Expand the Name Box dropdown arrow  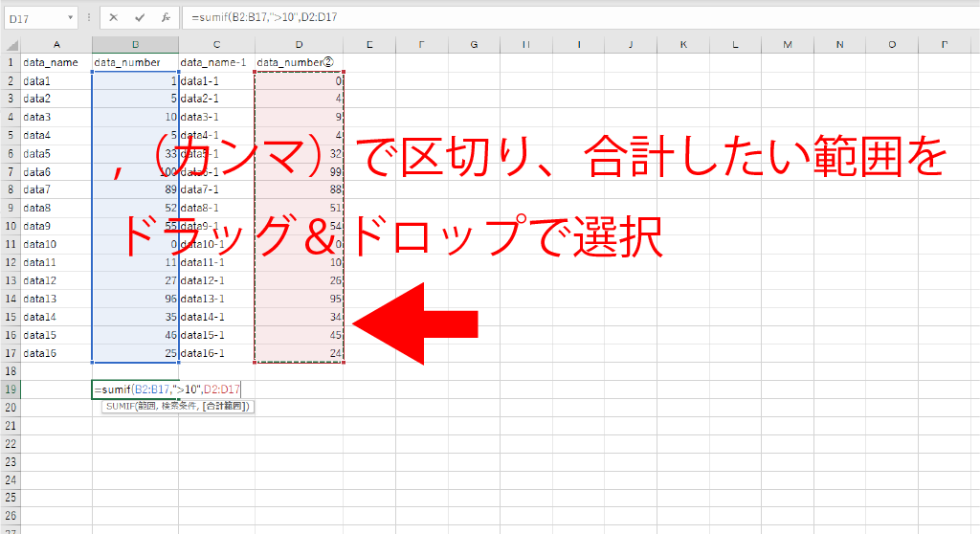(x=70, y=17)
